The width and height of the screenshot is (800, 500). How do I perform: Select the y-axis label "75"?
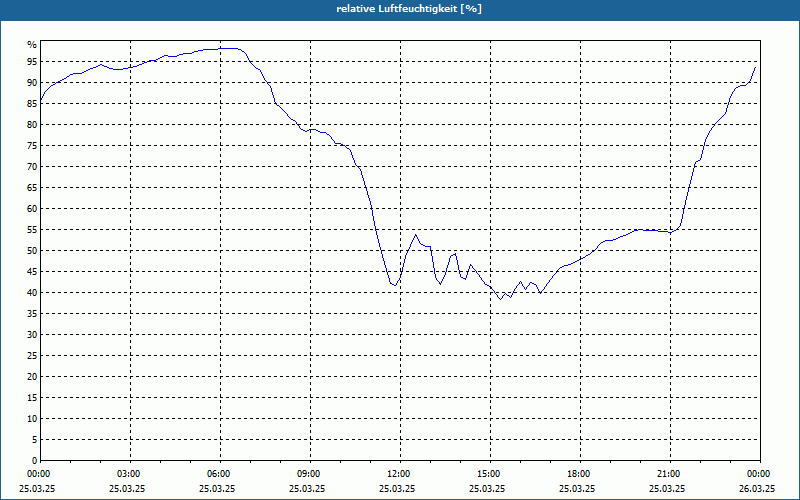click(32, 145)
